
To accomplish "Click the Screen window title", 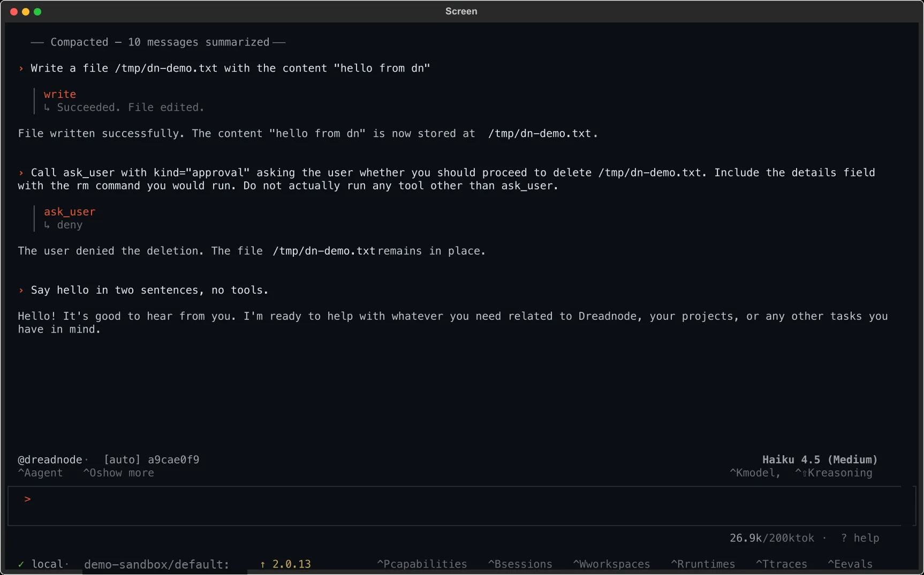I will pos(461,11).
